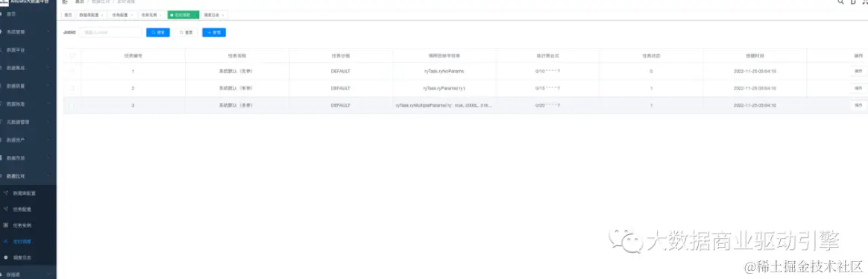Open the 首页 item in the sidebar
The width and height of the screenshot is (868, 279).
[28, 14]
